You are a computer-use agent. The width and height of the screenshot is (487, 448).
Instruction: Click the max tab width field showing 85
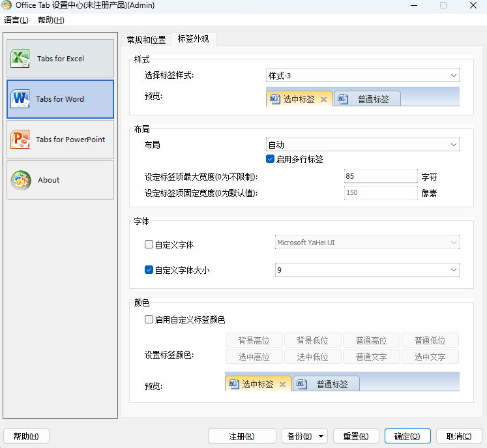pyautogui.click(x=380, y=176)
